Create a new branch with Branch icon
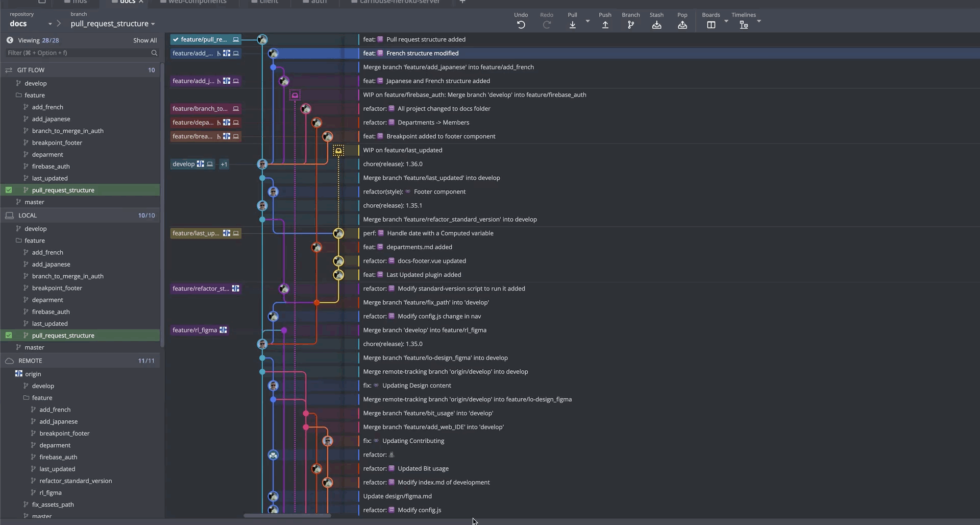Screen dimensions: 980x525 [x=630, y=25]
